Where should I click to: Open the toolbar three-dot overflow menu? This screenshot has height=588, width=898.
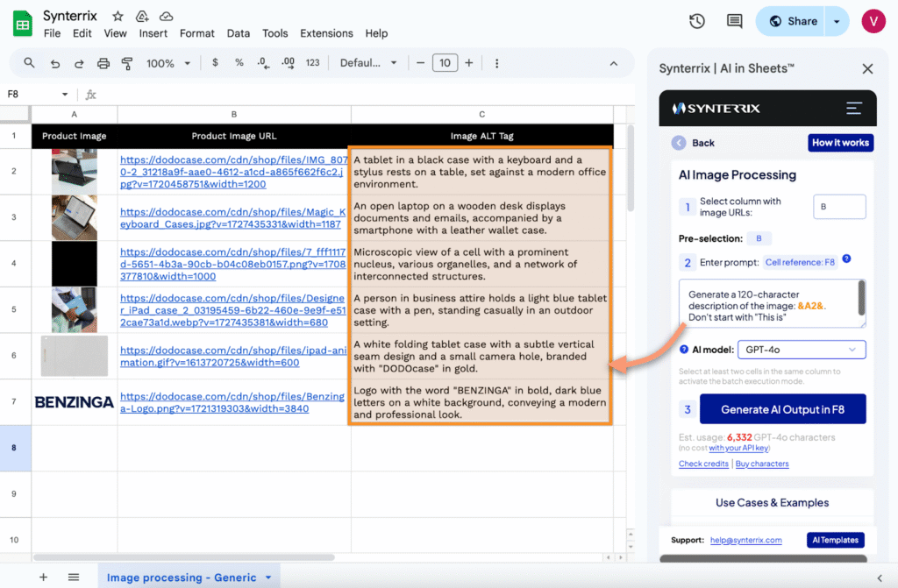click(496, 63)
